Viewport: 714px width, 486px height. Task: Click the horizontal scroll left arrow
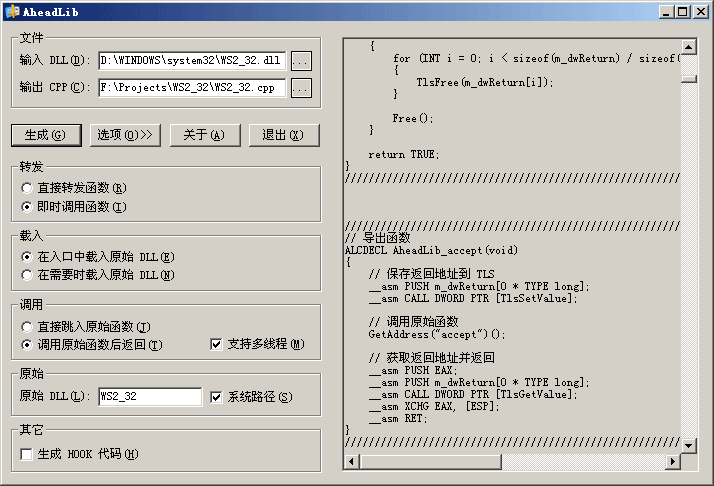coord(351,462)
